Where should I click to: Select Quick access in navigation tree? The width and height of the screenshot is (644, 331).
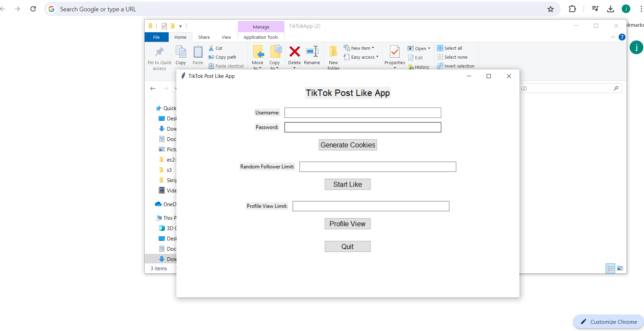pyautogui.click(x=166, y=108)
